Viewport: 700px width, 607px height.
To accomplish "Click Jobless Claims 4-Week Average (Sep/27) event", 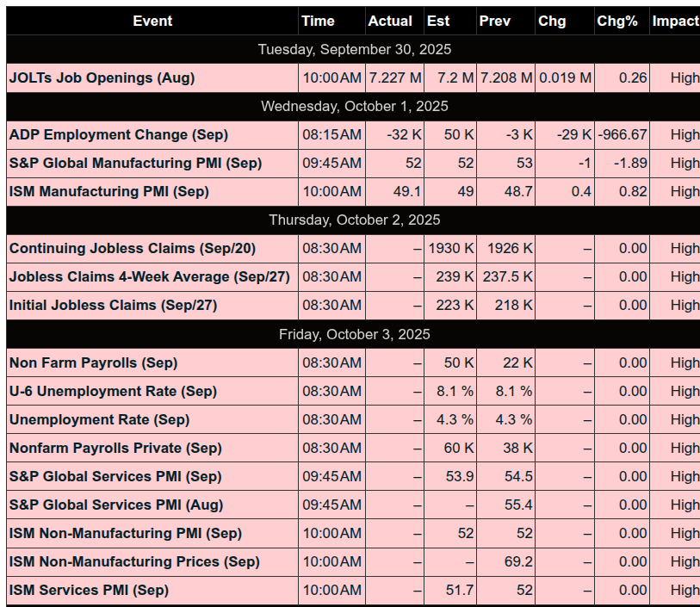I will pyautogui.click(x=150, y=277).
